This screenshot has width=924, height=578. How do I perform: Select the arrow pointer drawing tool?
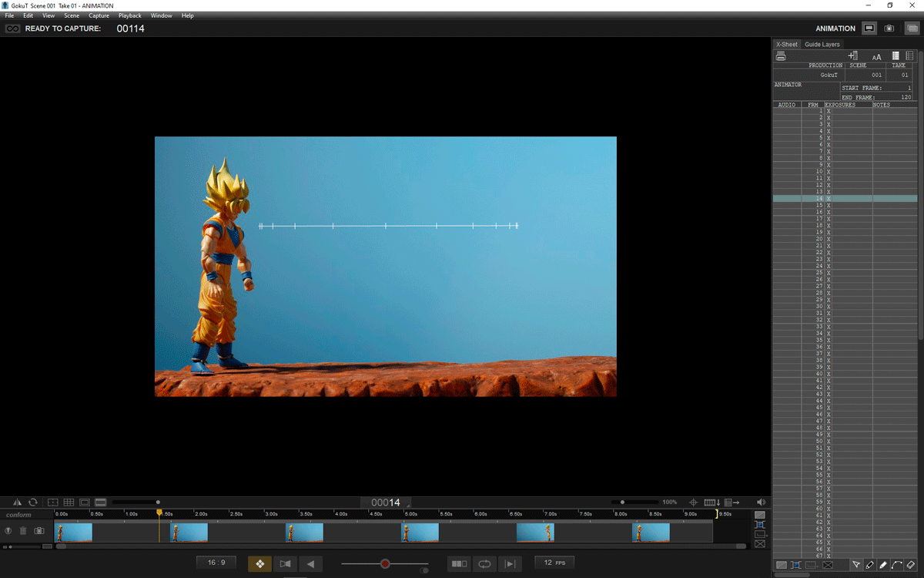(x=855, y=566)
